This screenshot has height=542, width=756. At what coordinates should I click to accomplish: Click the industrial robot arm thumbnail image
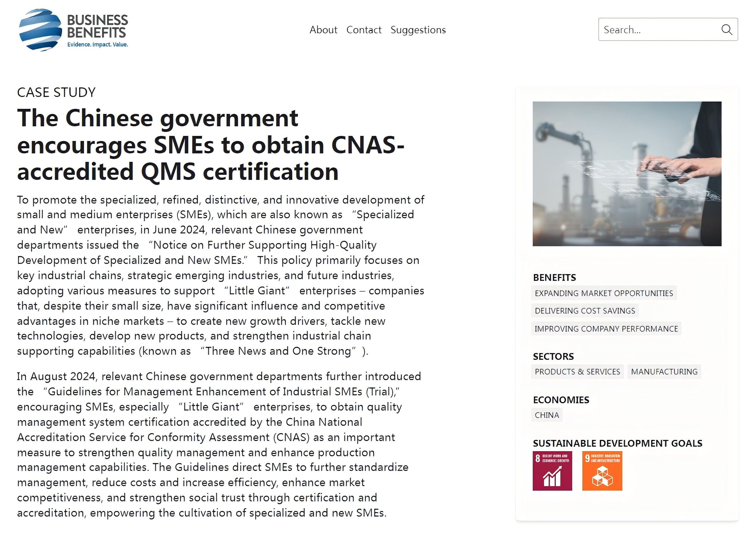[x=627, y=174]
